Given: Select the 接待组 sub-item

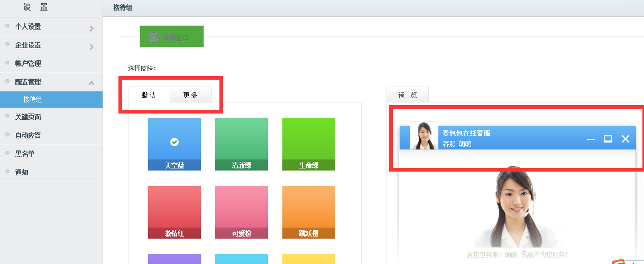Looking at the screenshot, I should click(x=51, y=99).
